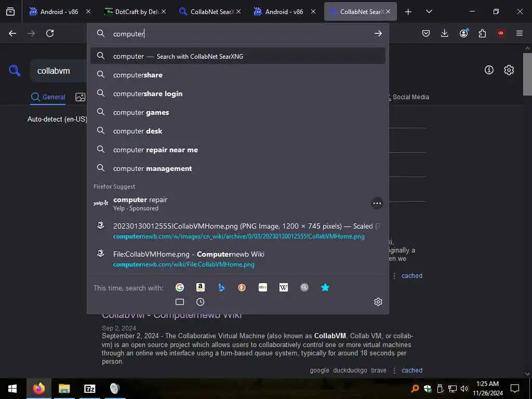Screen dimensions: 532x399
Task: Close the DotCraft by Delta tab
Action: [x=164, y=11]
